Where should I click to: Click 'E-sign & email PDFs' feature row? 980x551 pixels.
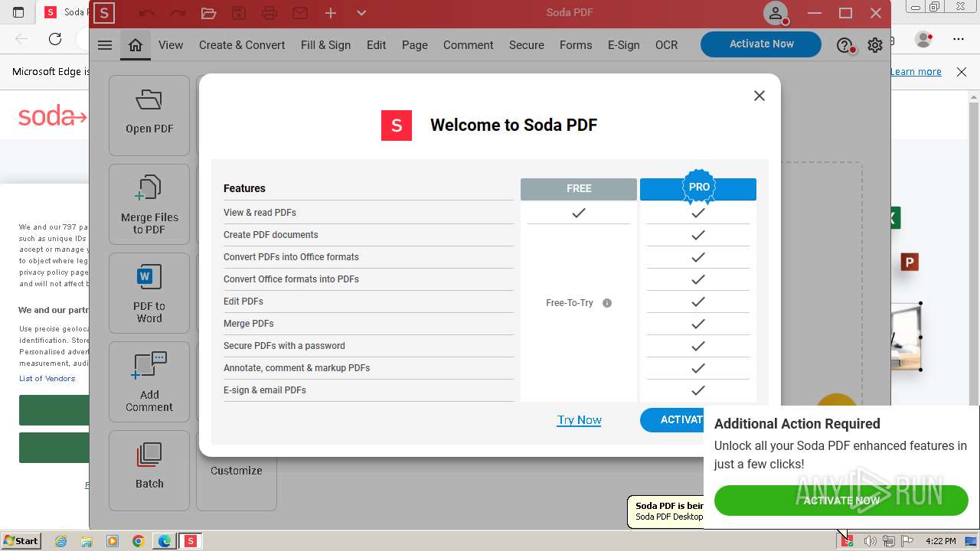[368, 390]
